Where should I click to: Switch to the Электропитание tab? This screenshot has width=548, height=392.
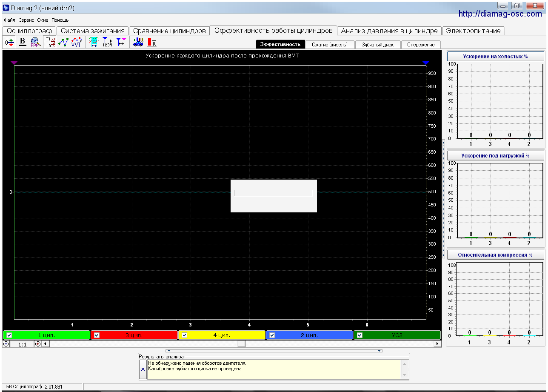point(474,31)
